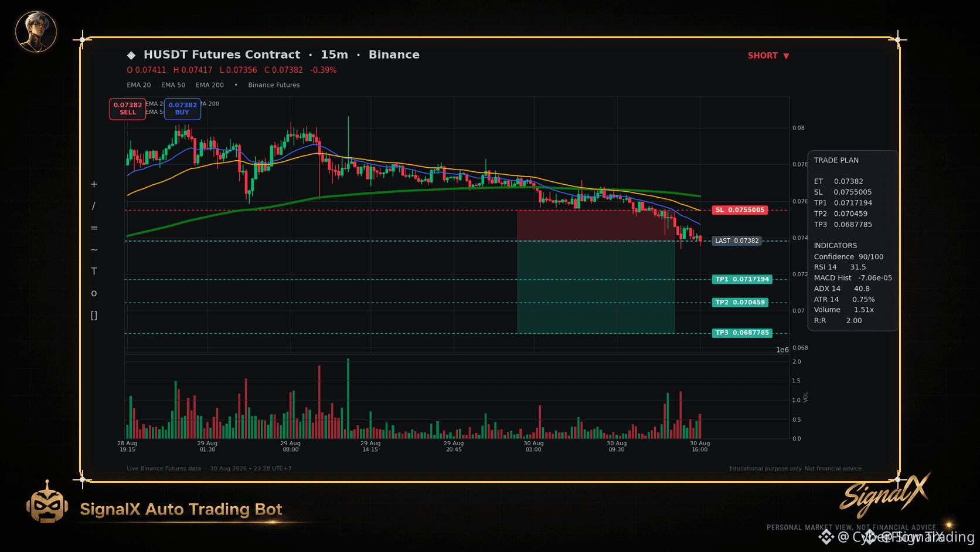
Task: Click the 30 Aug 03:00 time axis label
Action: (533, 446)
